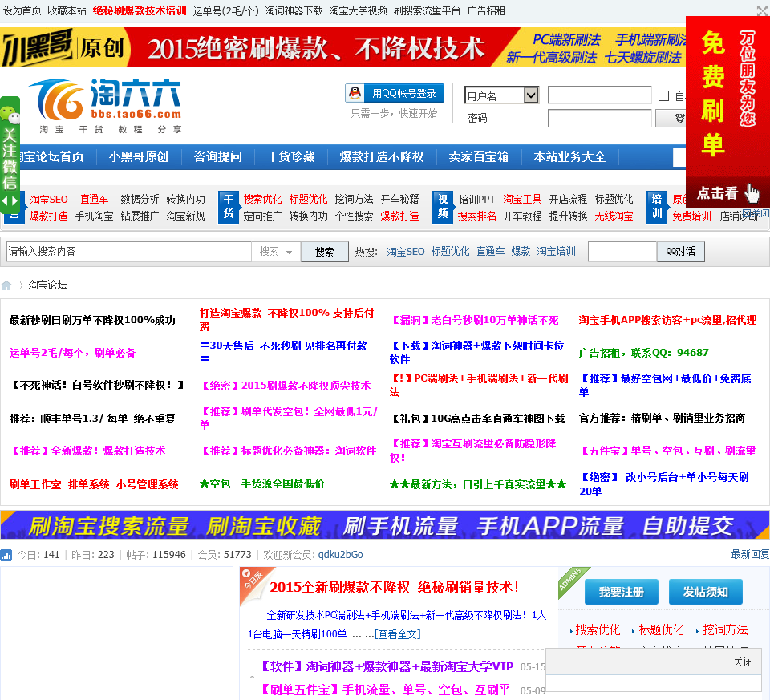Image resolution: width=770 pixels, height=700 pixels.
Task: Focus the 密码 password input field
Action: 599,119
